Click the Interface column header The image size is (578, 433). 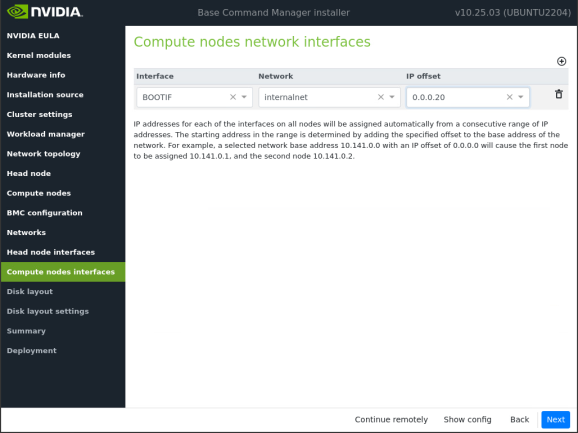pos(155,76)
